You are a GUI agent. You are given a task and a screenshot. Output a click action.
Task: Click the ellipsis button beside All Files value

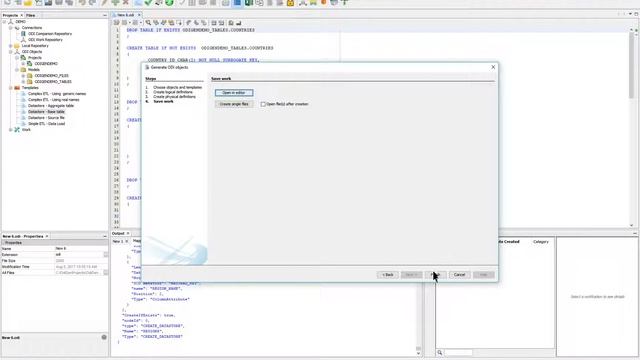[106, 273]
